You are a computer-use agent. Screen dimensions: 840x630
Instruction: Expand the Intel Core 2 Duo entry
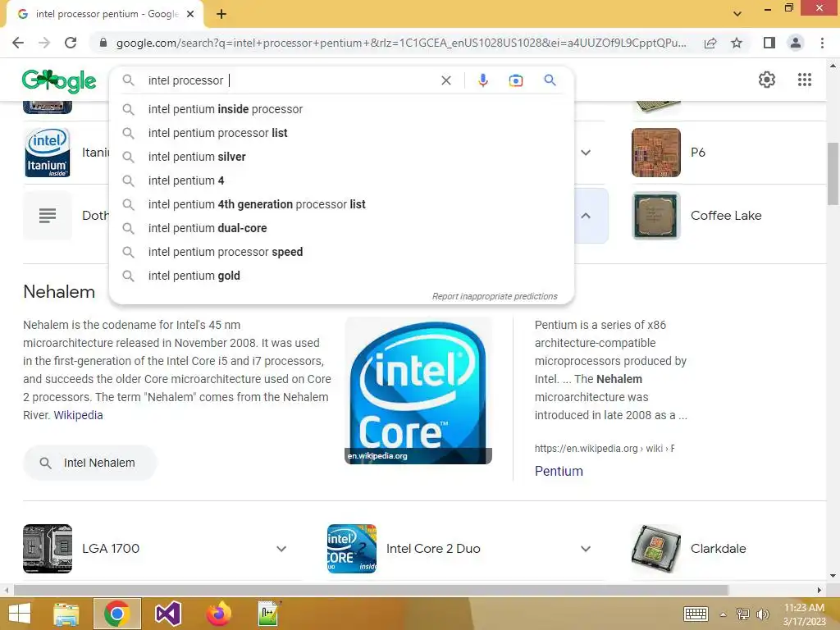586,549
